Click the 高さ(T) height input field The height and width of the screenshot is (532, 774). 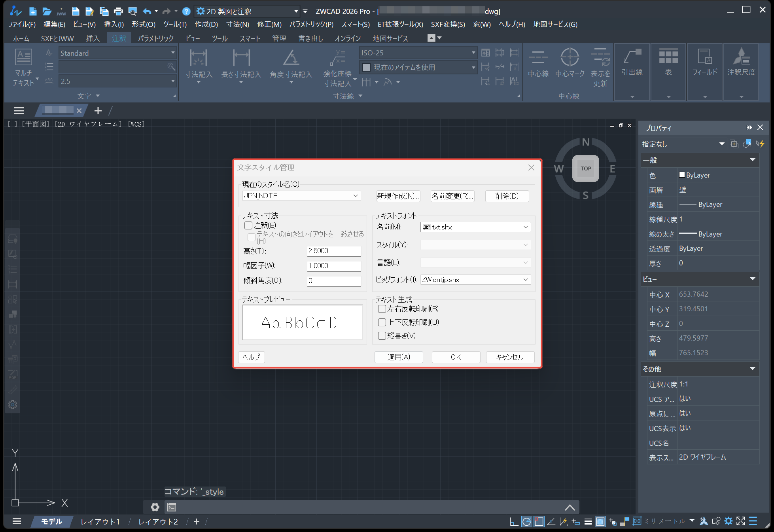tap(334, 251)
